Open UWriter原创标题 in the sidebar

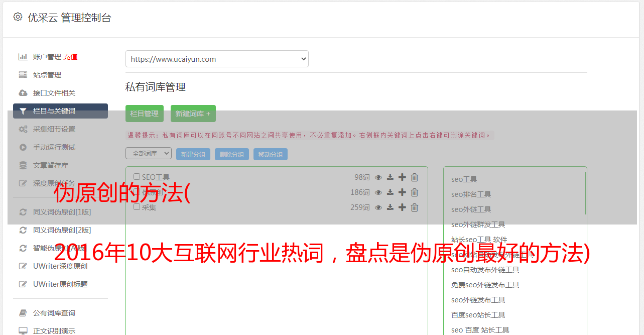pyautogui.click(x=60, y=284)
